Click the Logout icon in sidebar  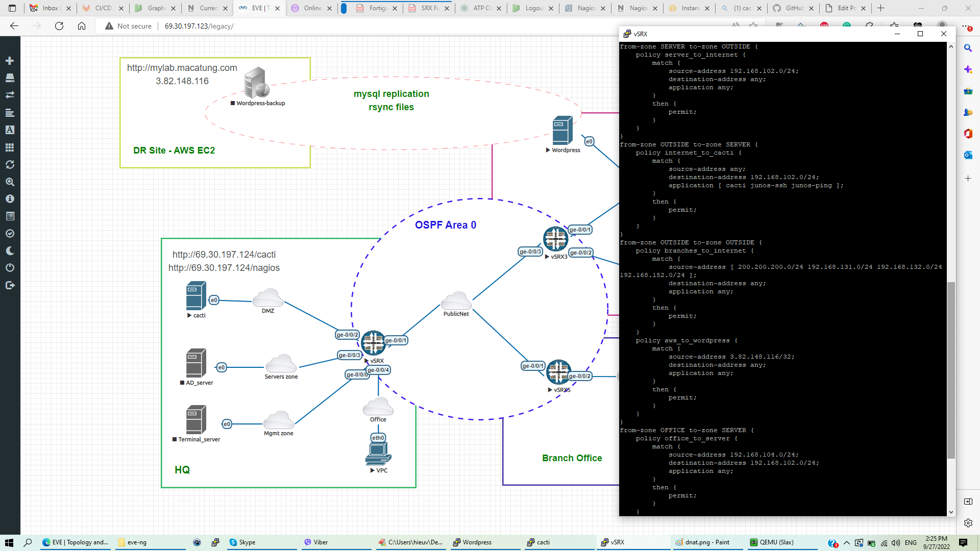10,285
